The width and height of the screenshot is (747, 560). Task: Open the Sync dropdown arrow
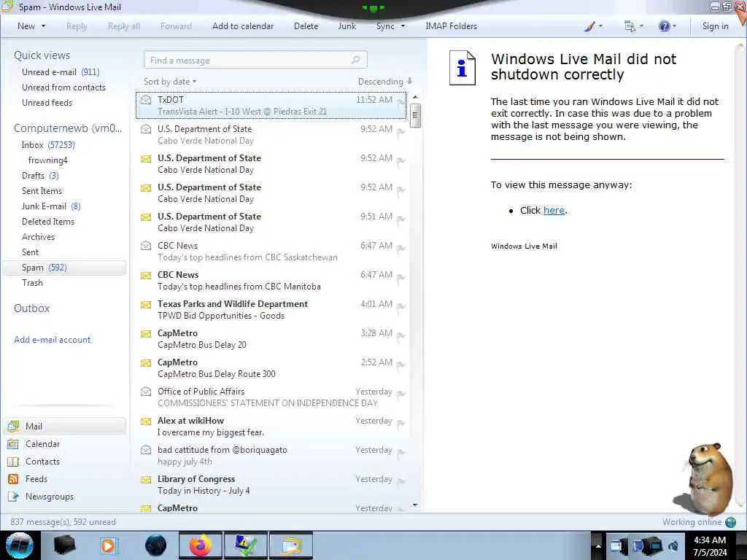403,26
